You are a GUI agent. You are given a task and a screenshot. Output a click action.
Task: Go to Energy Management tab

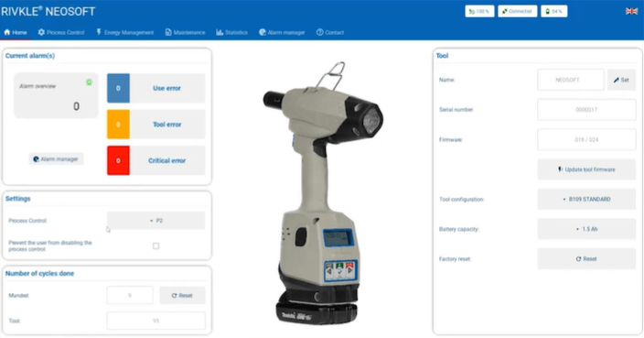(124, 32)
